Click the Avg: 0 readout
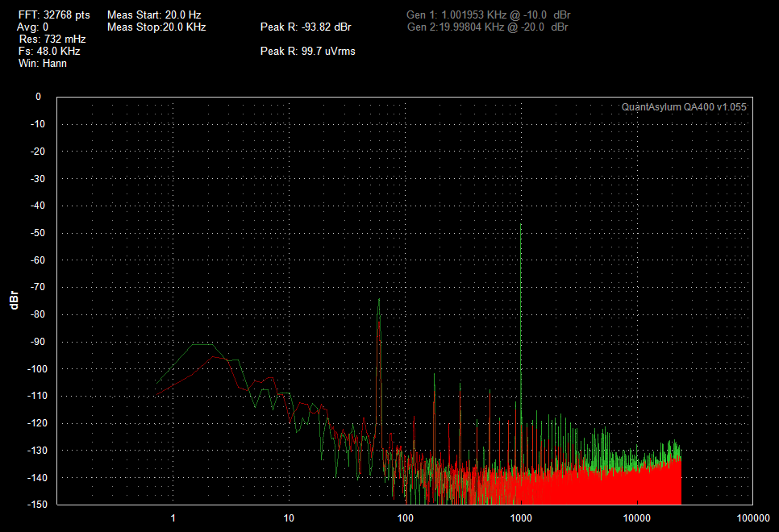 click(32, 27)
